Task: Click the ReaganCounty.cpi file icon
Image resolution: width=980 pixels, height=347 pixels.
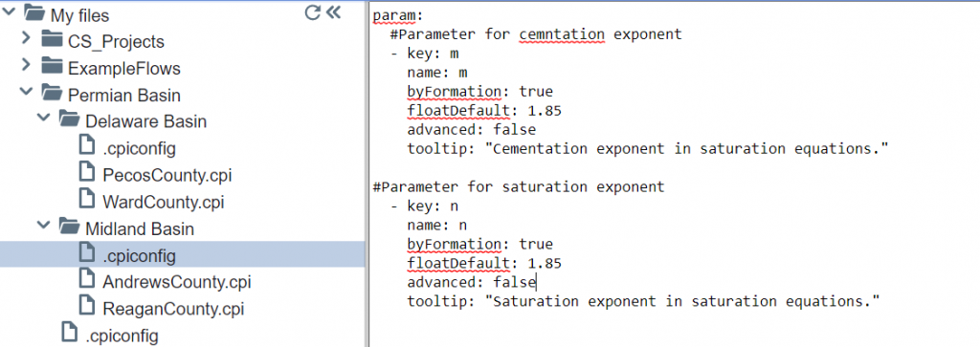Action: coord(87,307)
